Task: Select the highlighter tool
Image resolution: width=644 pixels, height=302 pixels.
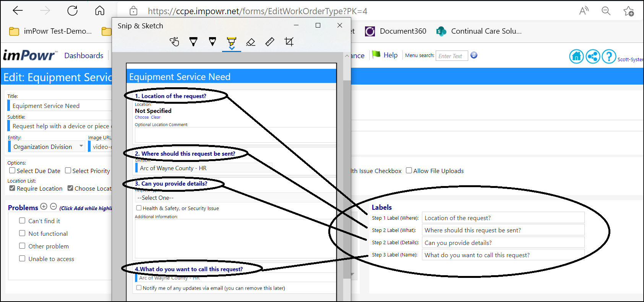Action: [x=232, y=41]
